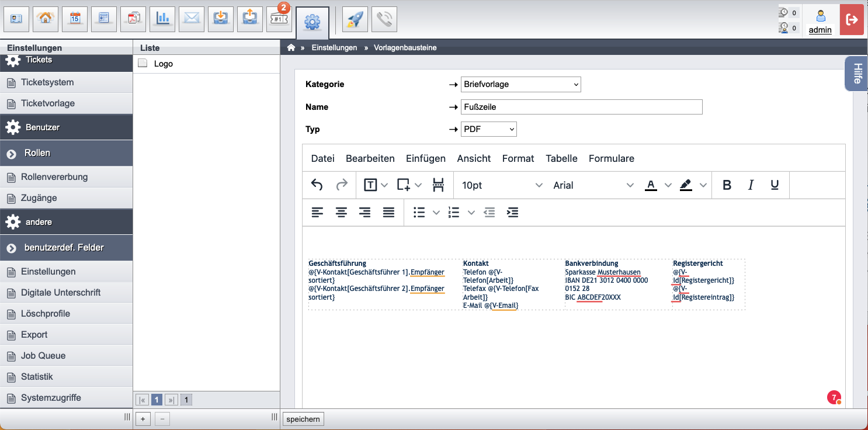Align text left

click(x=317, y=213)
